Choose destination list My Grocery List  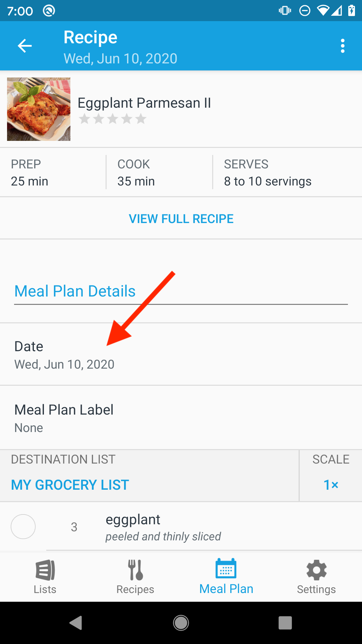coord(70,485)
